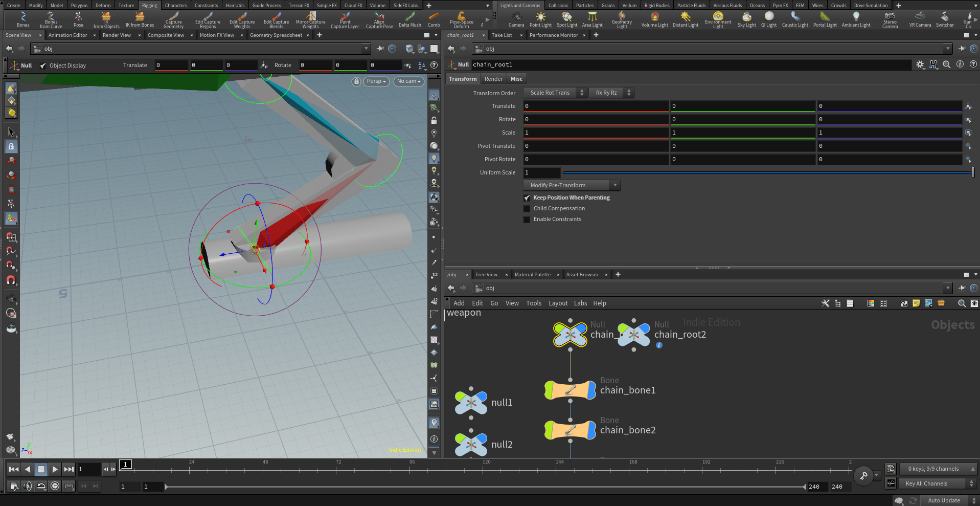Click the Paint Capture Layer tool

point(345,20)
